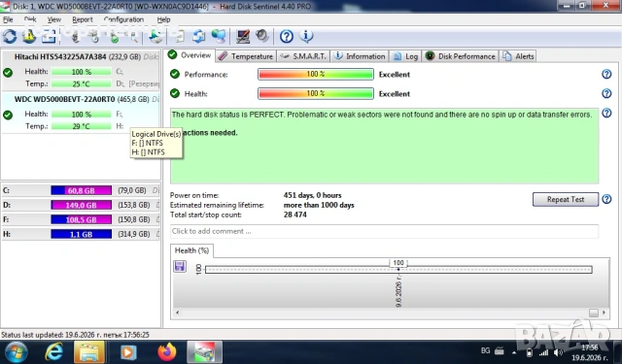Click help icon next to Repeat Test
622x364 pixels.
[606, 199]
